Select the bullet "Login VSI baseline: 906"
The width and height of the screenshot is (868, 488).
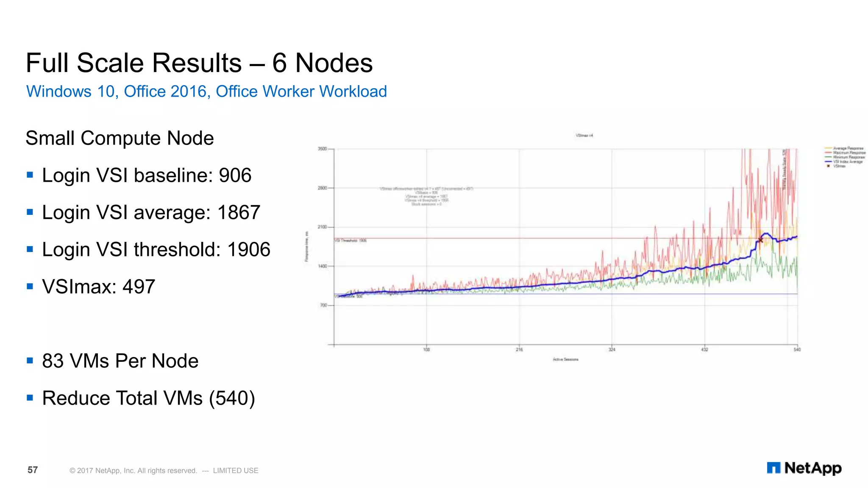pos(147,175)
